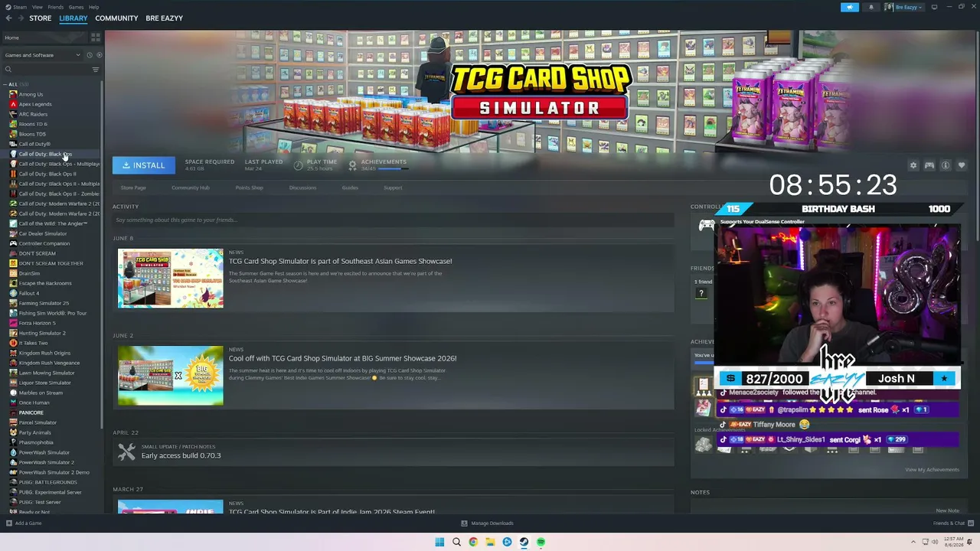Open Manage Downloads
This screenshot has height=551, width=980.
[x=488, y=523]
